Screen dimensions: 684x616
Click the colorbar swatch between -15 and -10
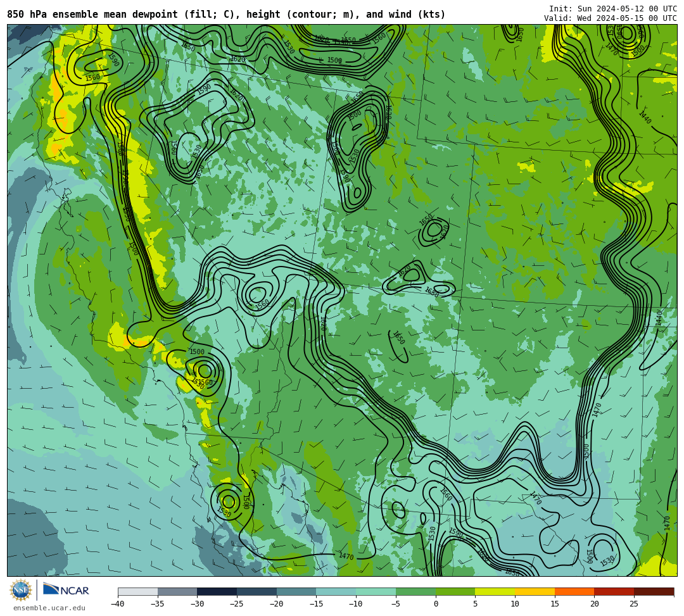336,591
